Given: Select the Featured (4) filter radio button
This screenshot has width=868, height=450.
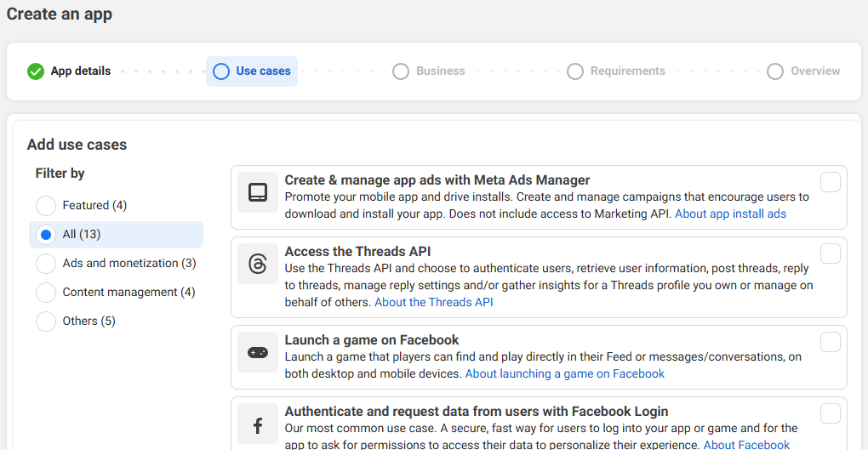Looking at the screenshot, I should coord(46,206).
